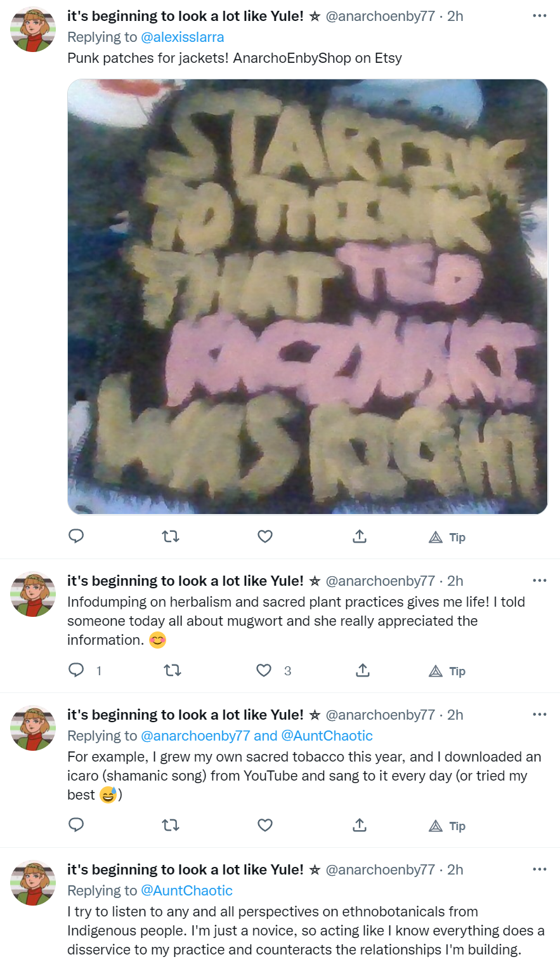This screenshot has height=964, width=560.
Task: Open more options on sacred tobacco tweet
Action: (540, 714)
